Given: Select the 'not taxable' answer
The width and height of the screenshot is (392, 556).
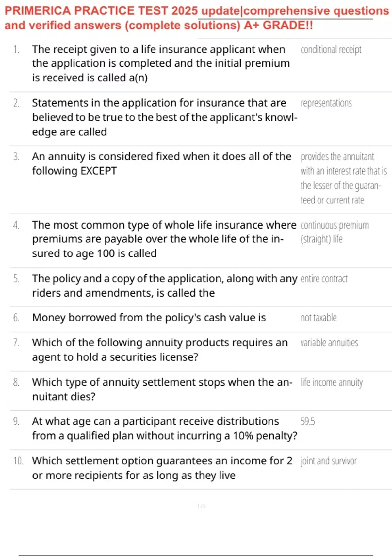Looking at the screenshot, I should [x=318, y=318].
